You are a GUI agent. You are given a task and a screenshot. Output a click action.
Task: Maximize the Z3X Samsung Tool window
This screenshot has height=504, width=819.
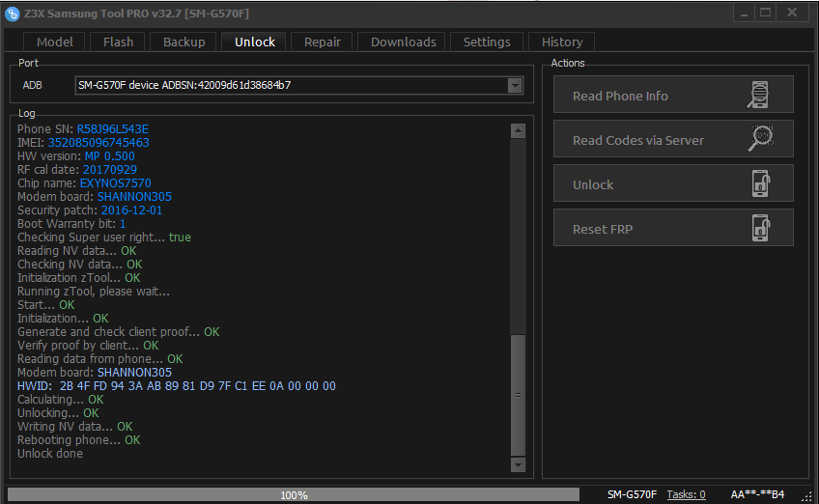click(x=765, y=13)
